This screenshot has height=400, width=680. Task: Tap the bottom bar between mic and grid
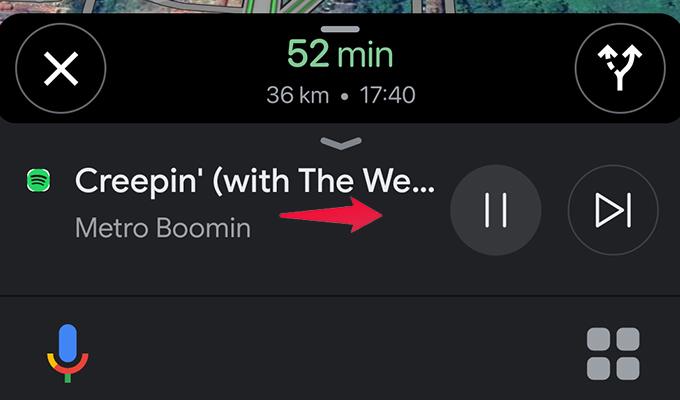(x=338, y=353)
